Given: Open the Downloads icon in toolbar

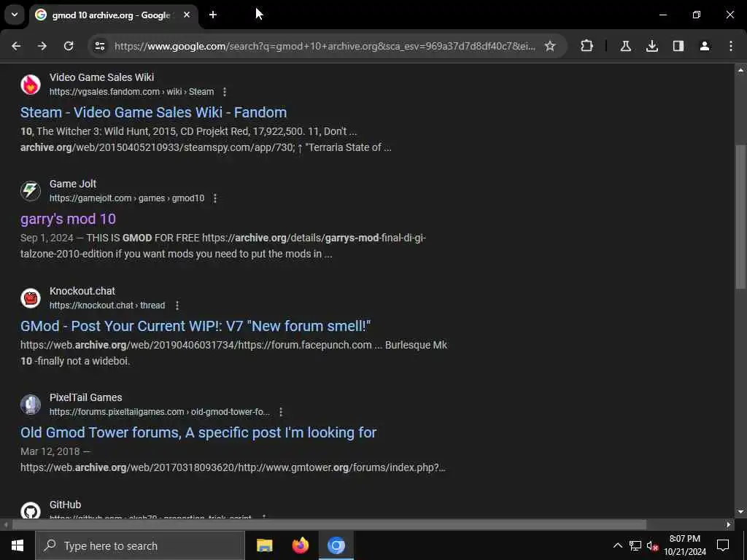Looking at the screenshot, I should (651, 46).
